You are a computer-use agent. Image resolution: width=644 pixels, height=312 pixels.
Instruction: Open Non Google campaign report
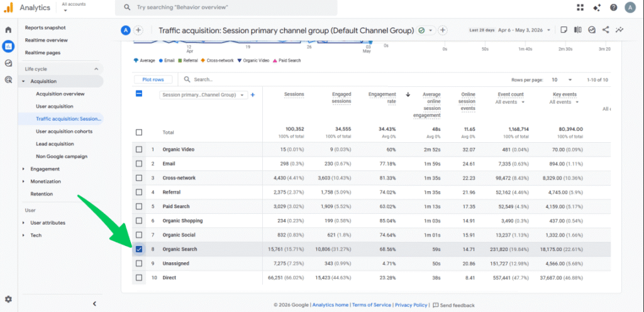click(x=62, y=157)
